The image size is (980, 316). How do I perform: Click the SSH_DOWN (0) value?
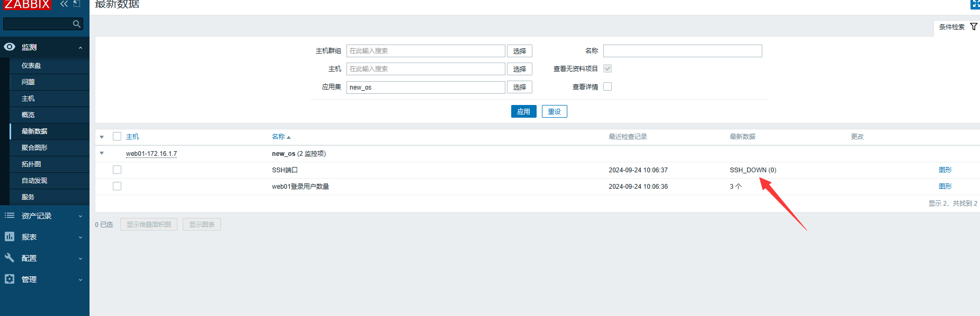click(753, 170)
